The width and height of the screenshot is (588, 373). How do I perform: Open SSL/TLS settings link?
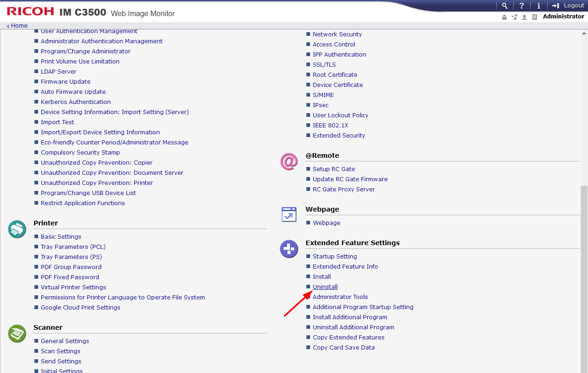tap(324, 65)
